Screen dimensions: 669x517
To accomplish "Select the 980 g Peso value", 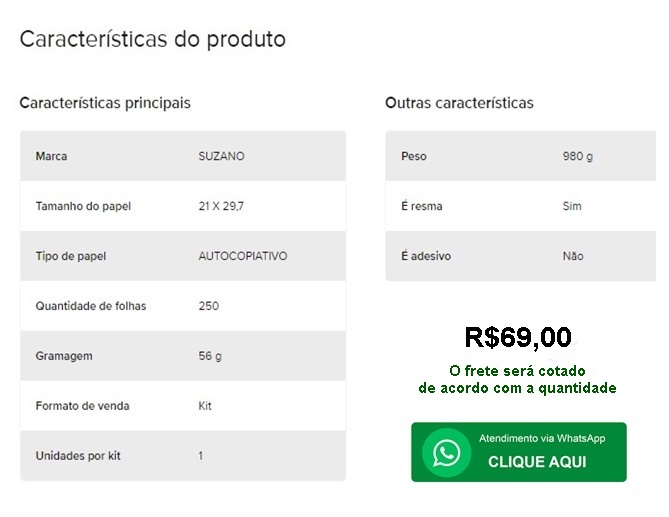I will tap(578, 156).
